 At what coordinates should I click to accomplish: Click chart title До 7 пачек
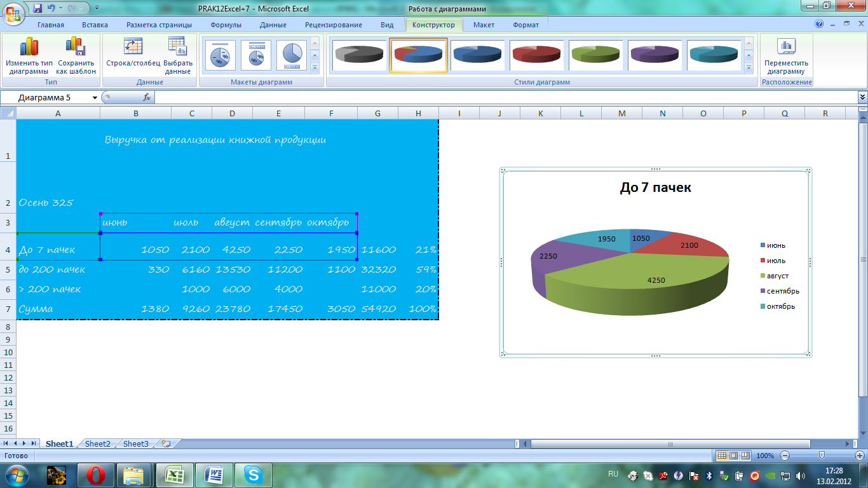656,187
